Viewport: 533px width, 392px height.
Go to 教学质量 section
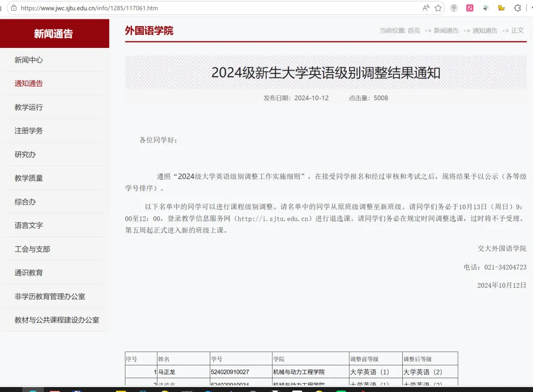click(29, 178)
